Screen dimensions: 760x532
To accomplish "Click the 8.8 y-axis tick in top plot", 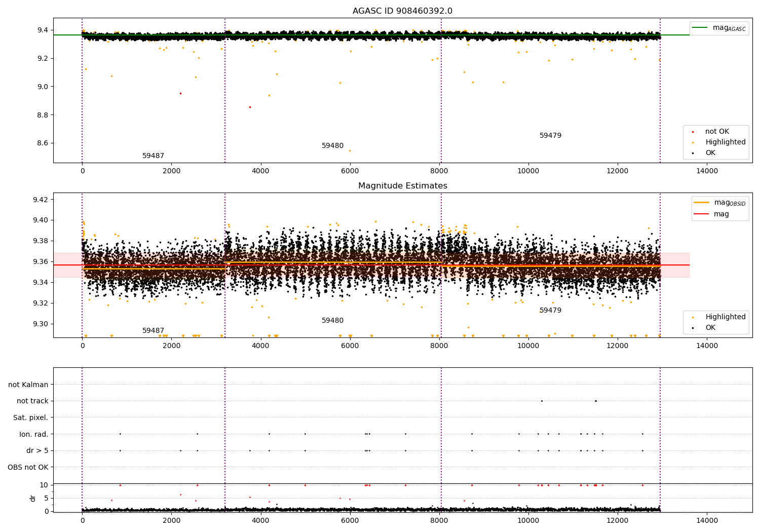I will point(43,115).
